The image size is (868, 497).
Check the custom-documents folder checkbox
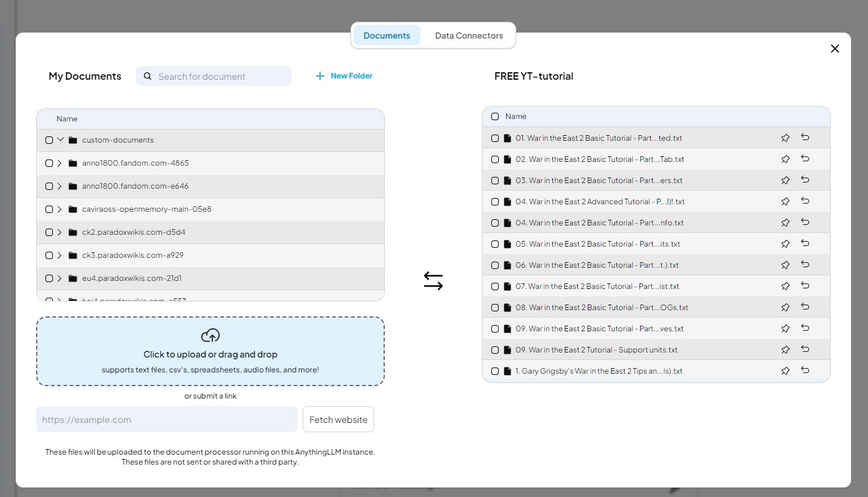tap(49, 140)
